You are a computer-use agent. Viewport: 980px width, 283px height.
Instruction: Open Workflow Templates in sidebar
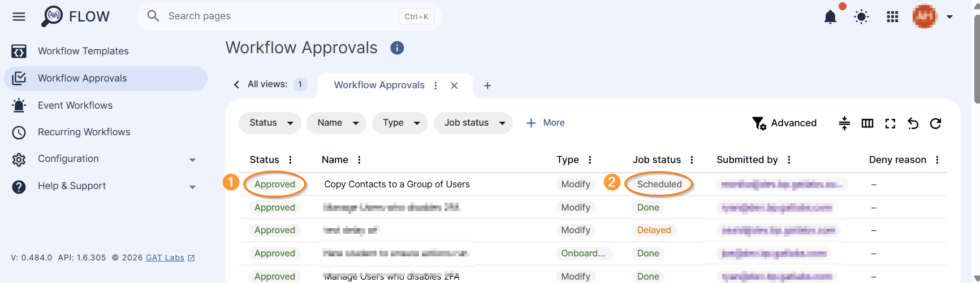[x=106, y=51]
